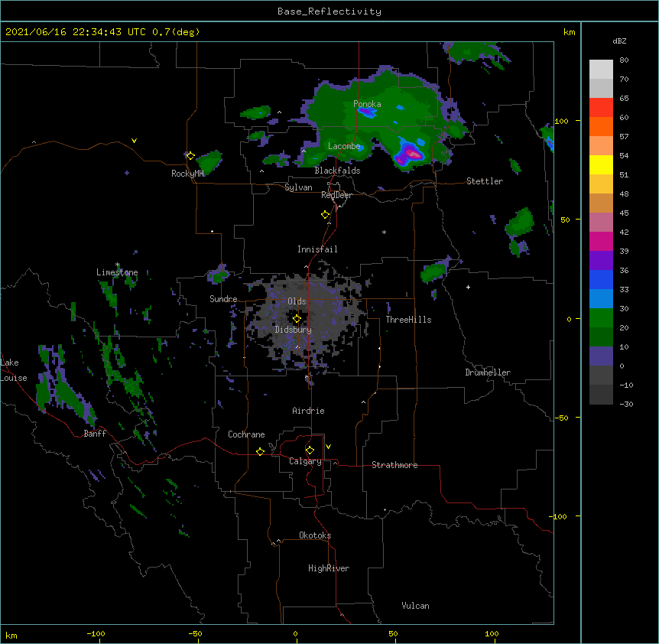
Task: Click the yellow marker west of Calgary
Action: (x=260, y=451)
